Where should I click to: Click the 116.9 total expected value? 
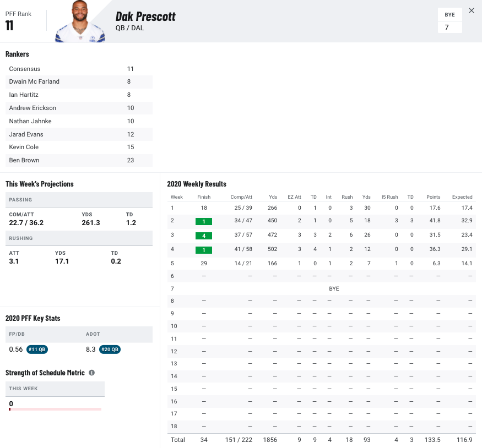click(x=464, y=440)
